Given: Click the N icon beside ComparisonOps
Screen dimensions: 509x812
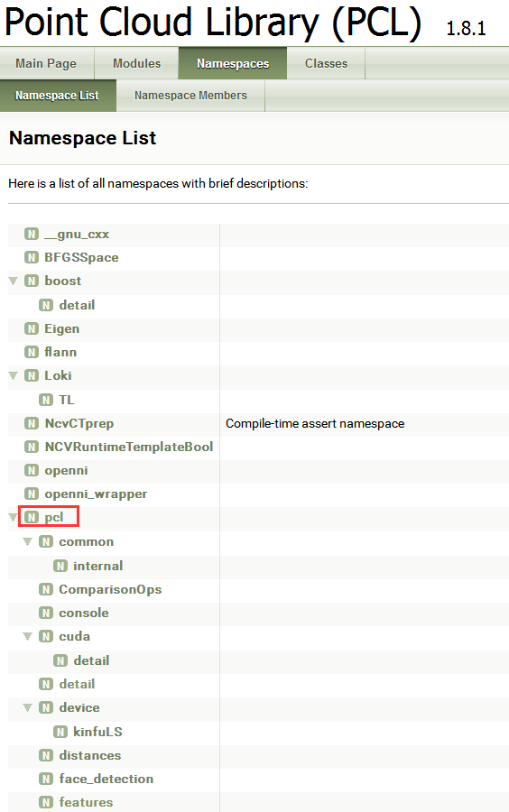Looking at the screenshot, I should point(46,589).
